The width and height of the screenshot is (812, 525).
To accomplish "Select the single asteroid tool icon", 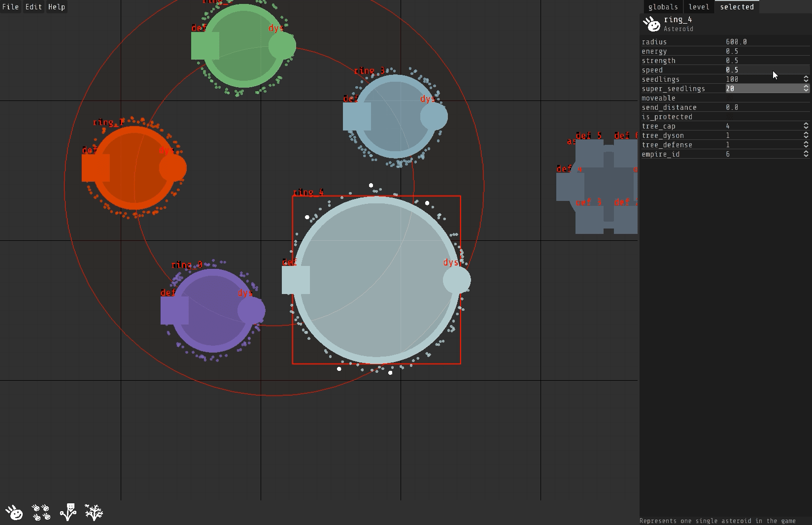I will point(14,513).
